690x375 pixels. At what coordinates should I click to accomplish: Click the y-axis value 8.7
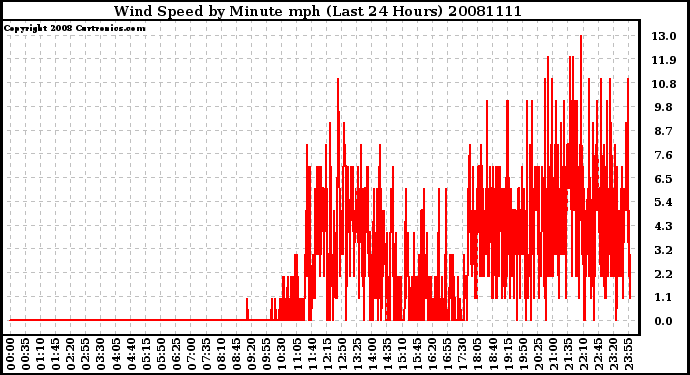pyautogui.click(x=664, y=131)
